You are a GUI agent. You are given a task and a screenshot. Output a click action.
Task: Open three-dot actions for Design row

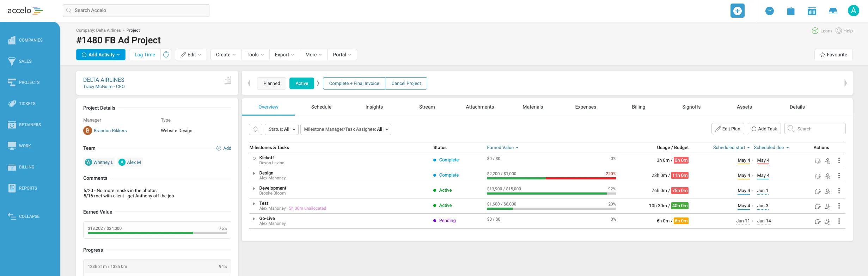(x=839, y=176)
